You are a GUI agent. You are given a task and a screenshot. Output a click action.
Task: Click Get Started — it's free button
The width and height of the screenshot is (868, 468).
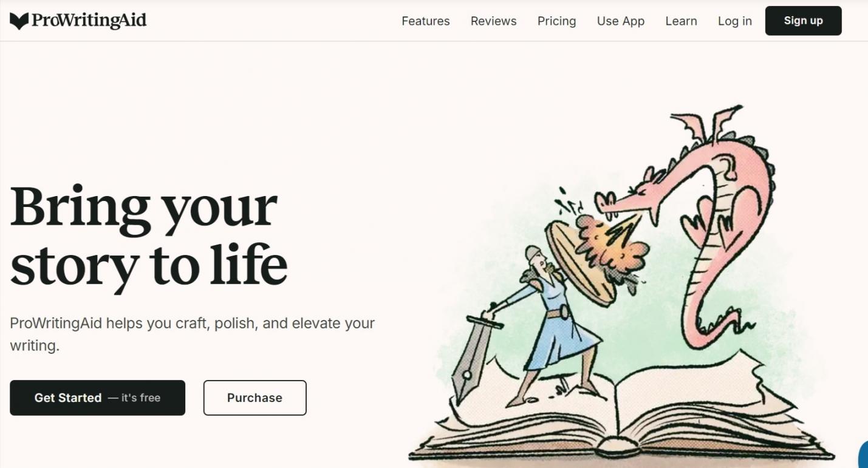[x=97, y=398]
